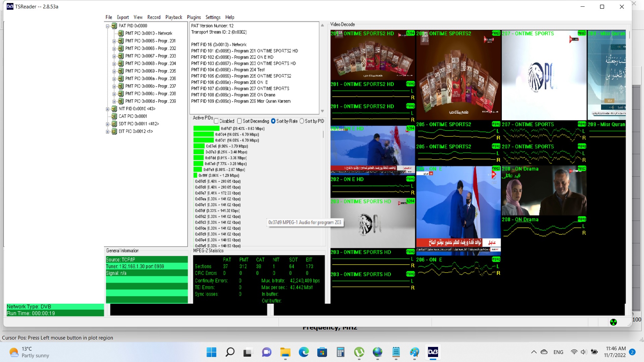Click the EIT PID 0x0012 chip icon
The height and width of the screenshot is (362, 644).
tap(114, 131)
